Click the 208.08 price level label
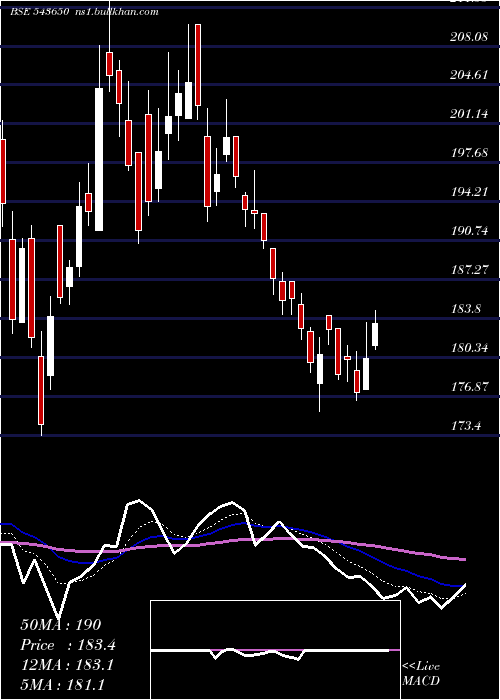The height and width of the screenshot is (700, 500). pyautogui.click(x=469, y=37)
